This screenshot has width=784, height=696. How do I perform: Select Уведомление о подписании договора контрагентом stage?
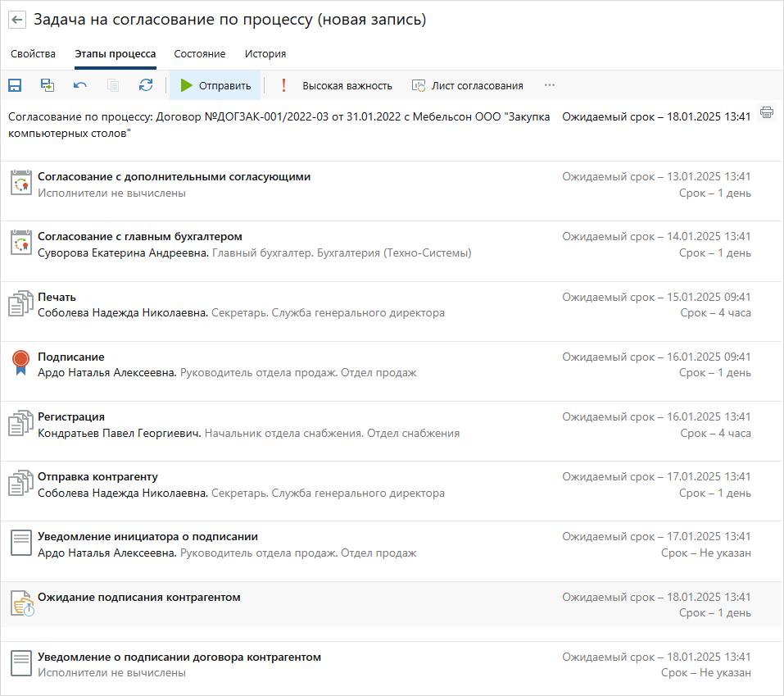(x=179, y=657)
